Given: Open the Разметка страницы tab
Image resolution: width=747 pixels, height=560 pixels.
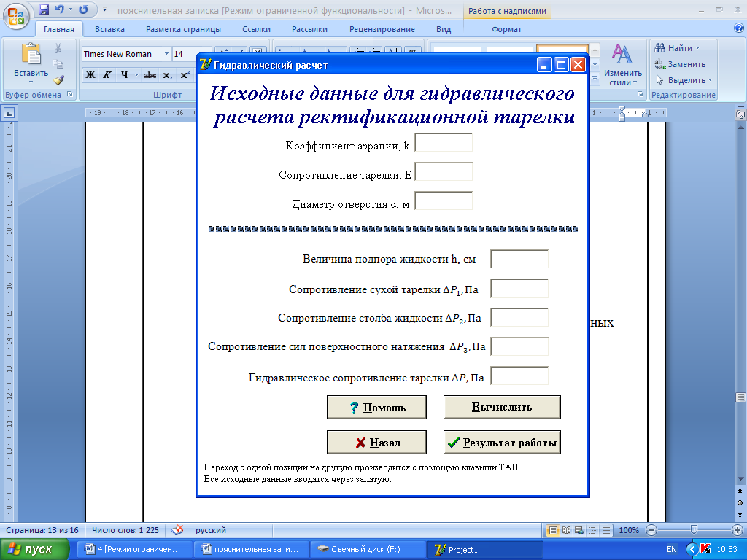Looking at the screenshot, I should click(x=183, y=29).
